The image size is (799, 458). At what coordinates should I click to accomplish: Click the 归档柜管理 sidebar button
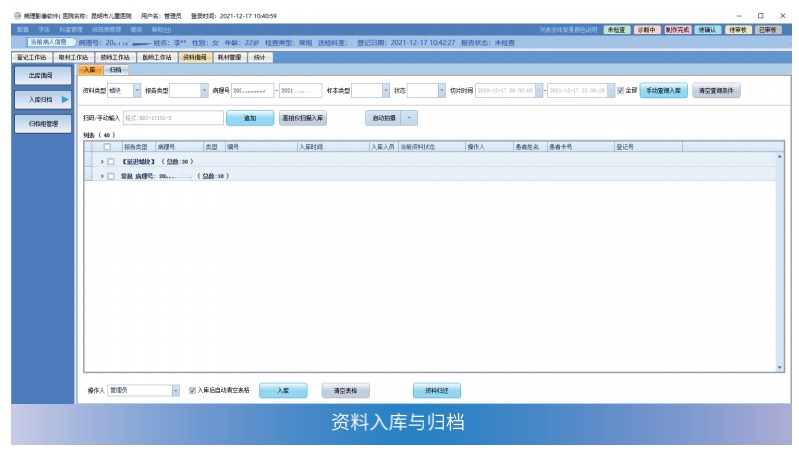[x=42, y=124]
